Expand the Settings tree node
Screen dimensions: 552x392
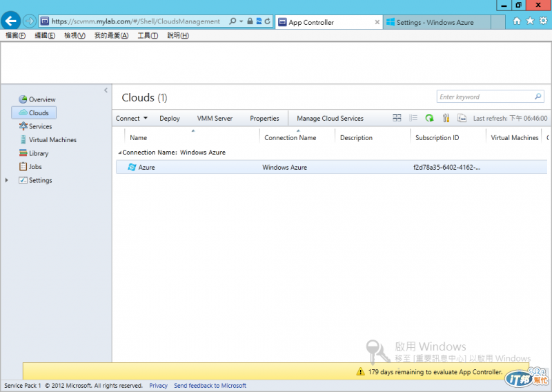[6, 180]
